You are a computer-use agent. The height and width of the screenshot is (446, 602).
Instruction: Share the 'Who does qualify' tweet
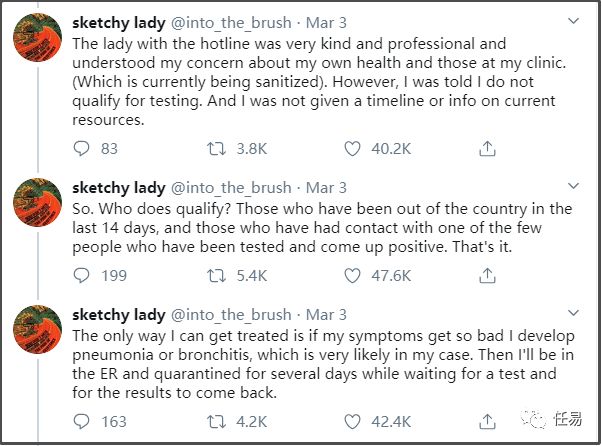pos(487,275)
